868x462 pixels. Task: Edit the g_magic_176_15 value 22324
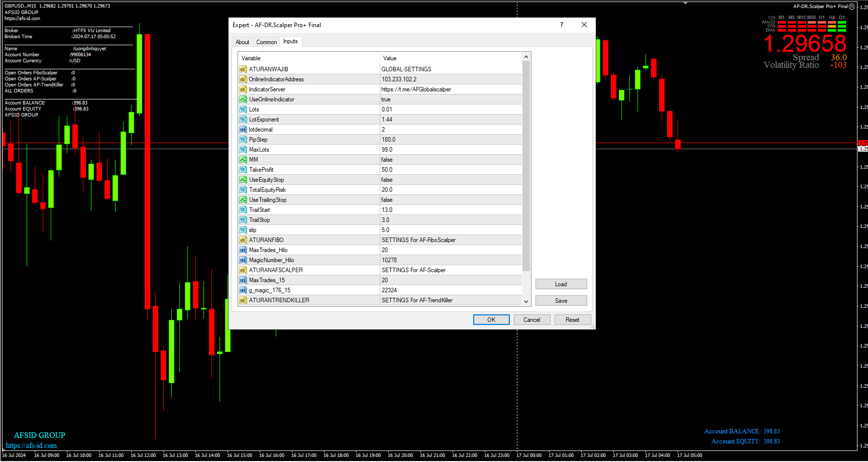point(451,290)
